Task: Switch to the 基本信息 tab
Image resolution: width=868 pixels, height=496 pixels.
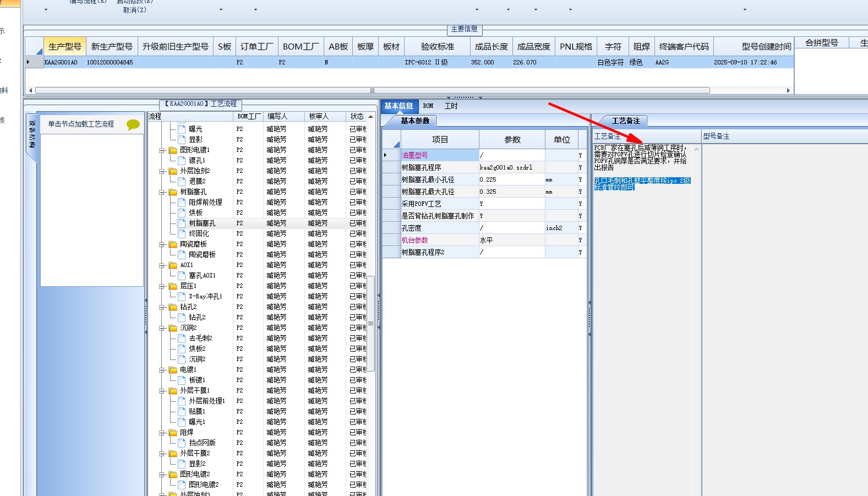Action: pyautogui.click(x=398, y=106)
